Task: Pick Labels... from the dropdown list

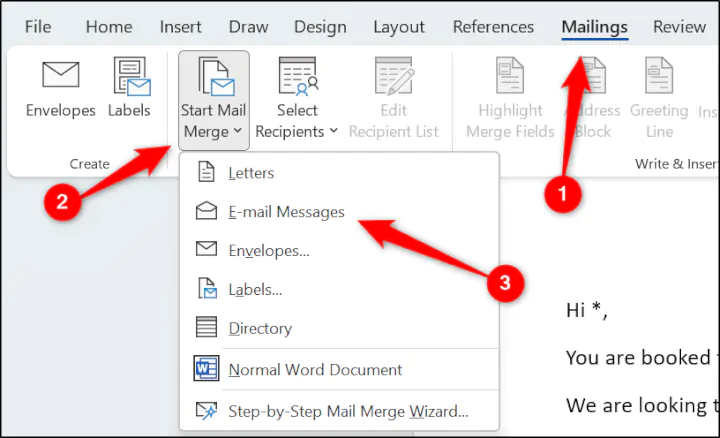Action: 339,289
